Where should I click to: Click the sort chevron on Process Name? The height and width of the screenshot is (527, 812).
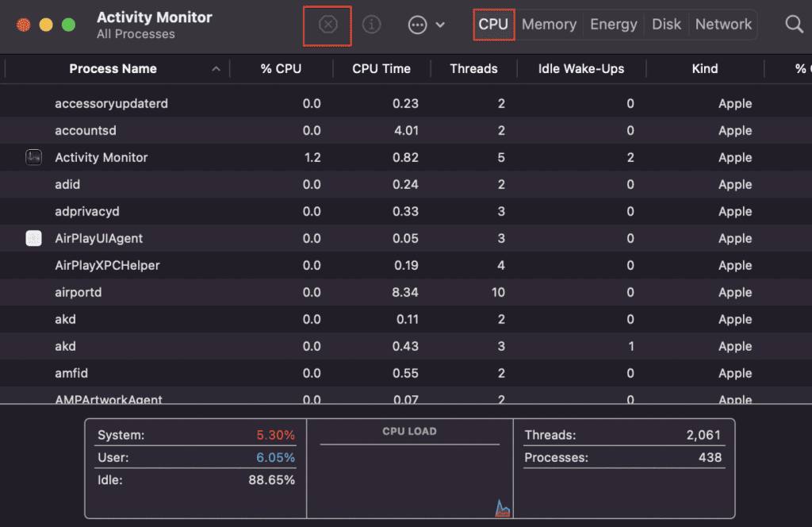pyautogui.click(x=216, y=68)
